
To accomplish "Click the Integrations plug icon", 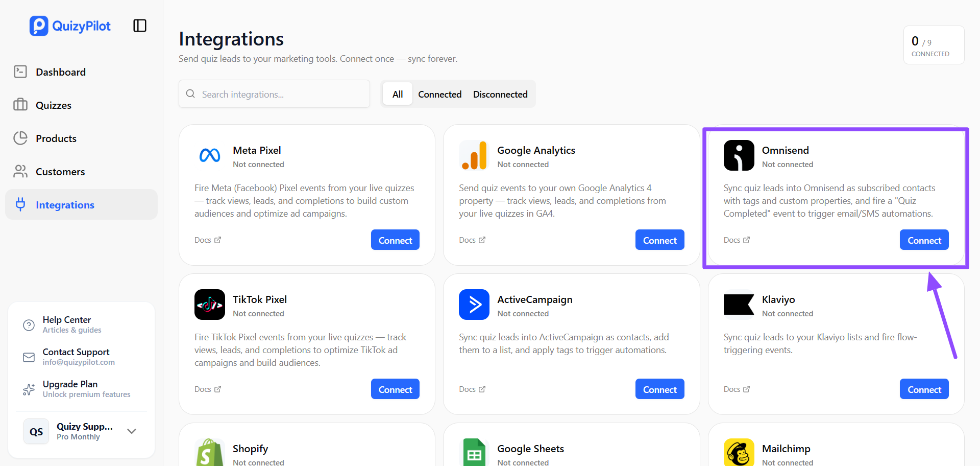I will [x=20, y=204].
